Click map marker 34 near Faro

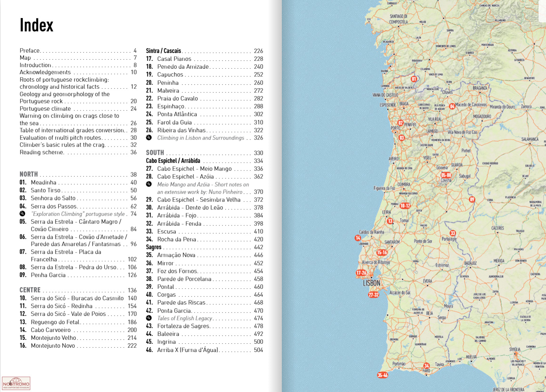[427, 366]
